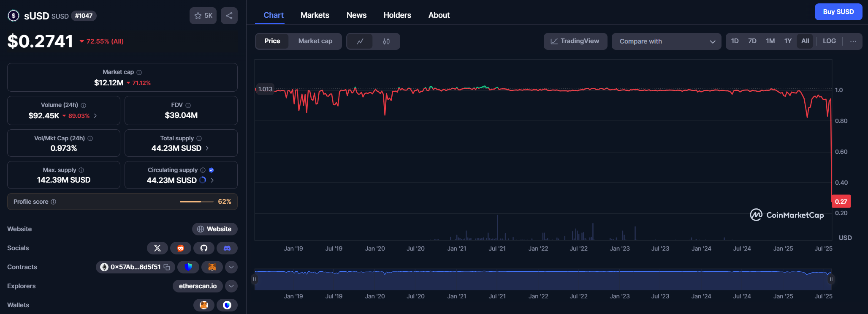Click info icon next to FDV
Image resolution: width=868 pixels, height=314 pixels.
click(x=188, y=105)
